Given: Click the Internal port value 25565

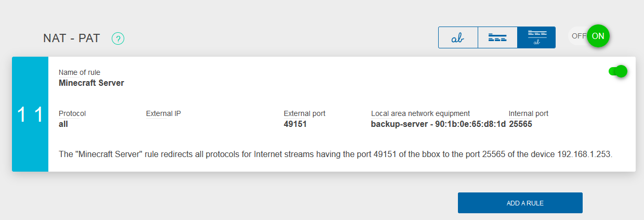Looking at the screenshot, I should [520, 124].
